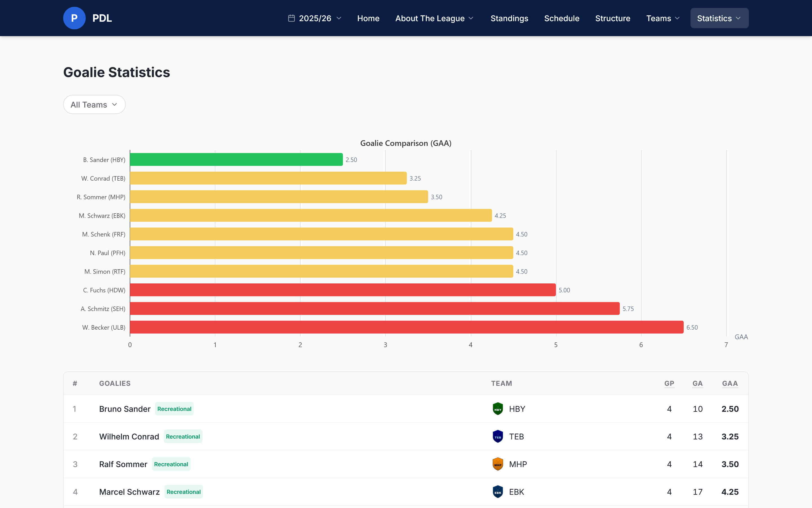The width and height of the screenshot is (812, 508).
Task: Open the HBY team link
Action: (x=517, y=409)
